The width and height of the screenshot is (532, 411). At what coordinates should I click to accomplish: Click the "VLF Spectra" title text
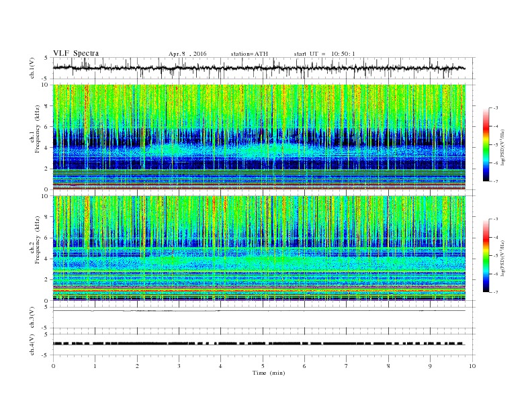[76, 53]
